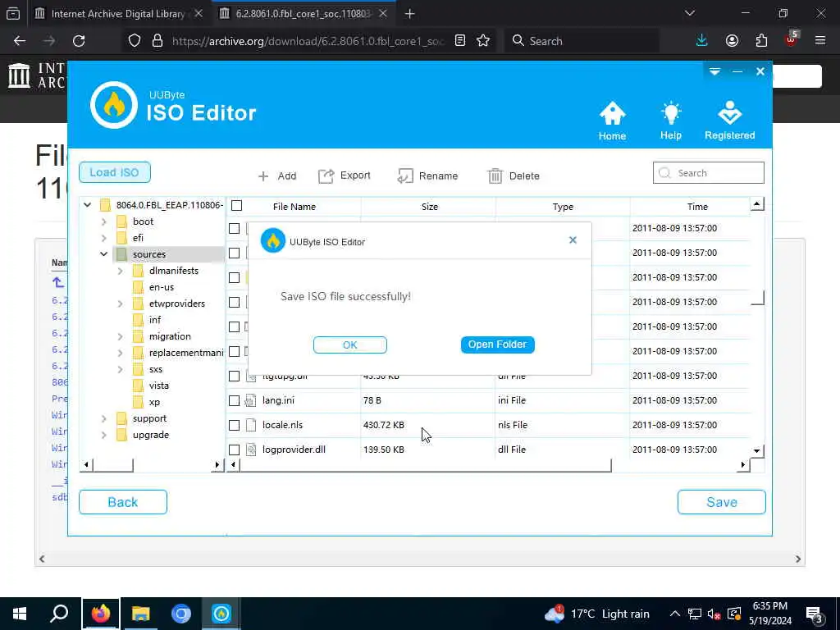Click Open Folder in the dialog
This screenshot has width=840, height=630.
tap(498, 345)
